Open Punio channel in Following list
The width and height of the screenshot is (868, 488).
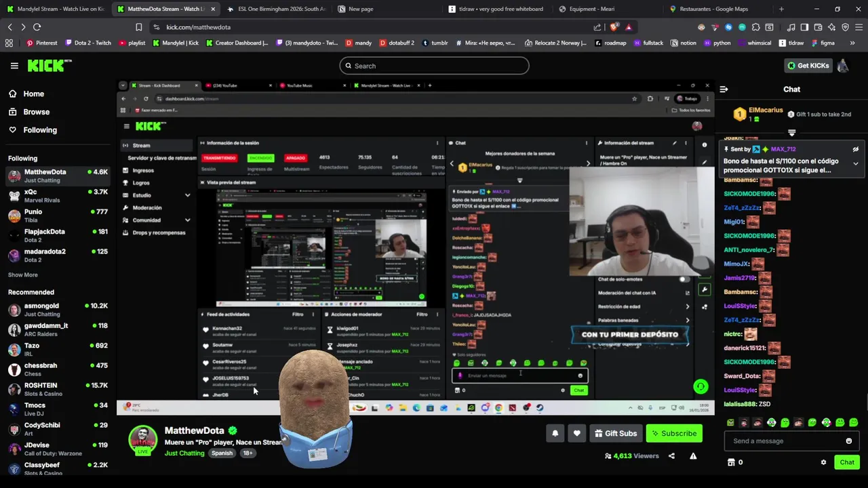[x=58, y=216]
